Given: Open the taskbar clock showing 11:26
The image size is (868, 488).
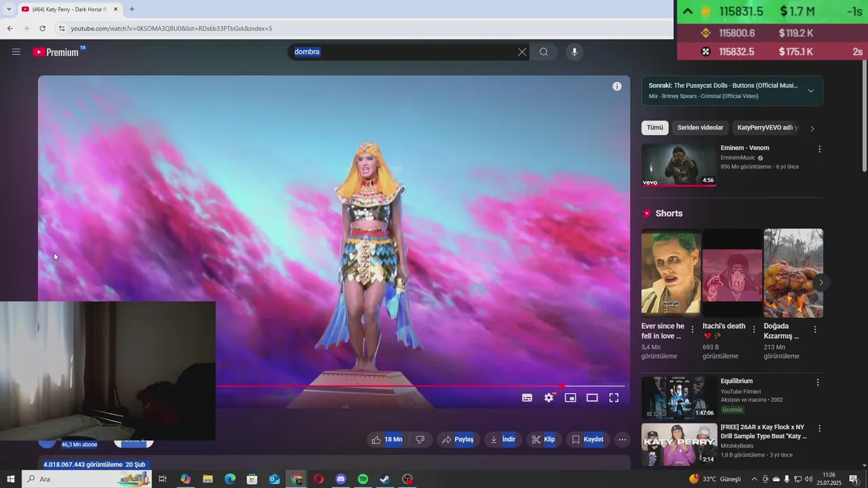Looking at the screenshot, I should 829,479.
